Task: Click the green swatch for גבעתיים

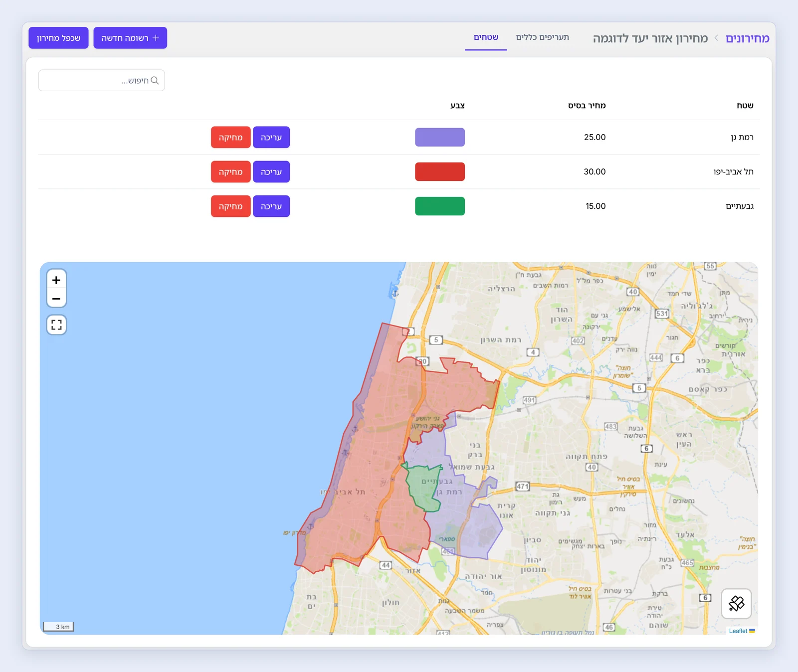Action: click(x=440, y=206)
